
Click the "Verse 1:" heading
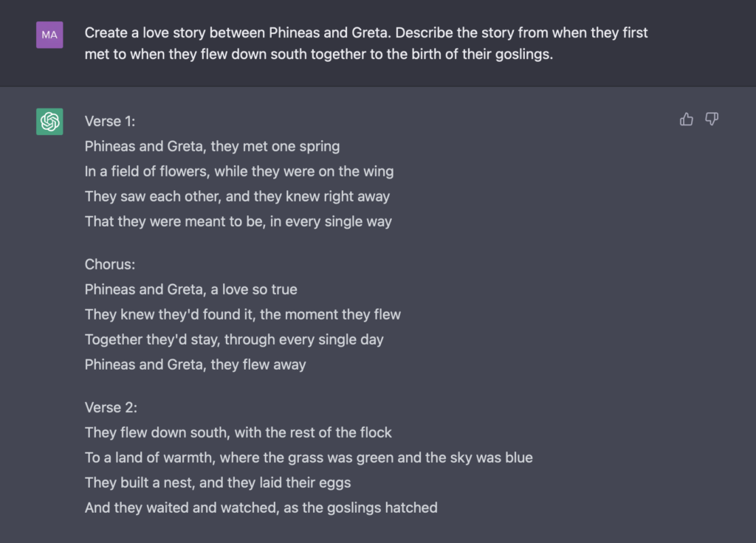110,121
